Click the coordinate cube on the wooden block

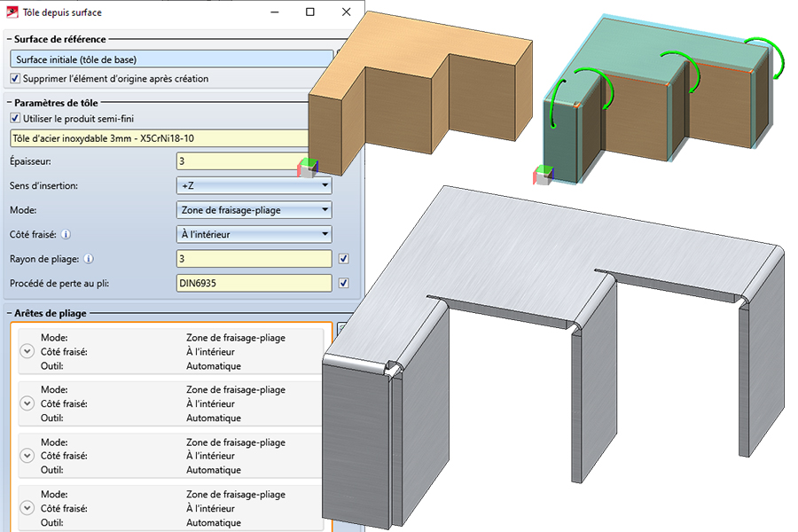tap(308, 168)
